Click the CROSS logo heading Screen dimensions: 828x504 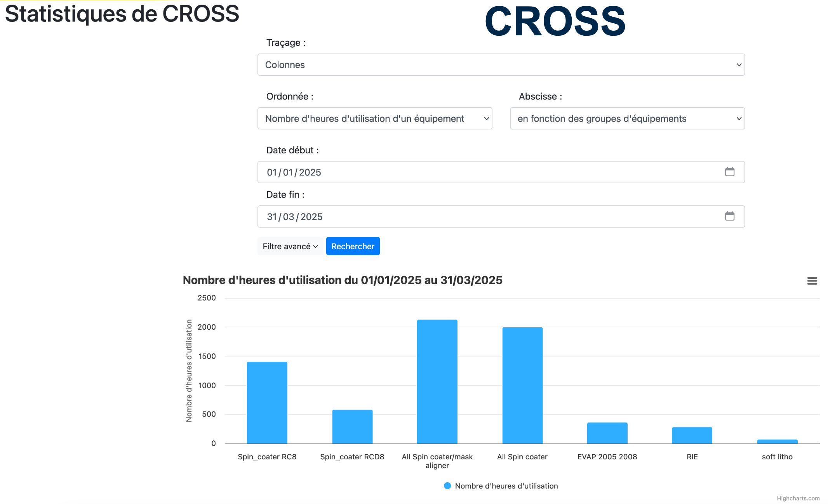click(555, 21)
